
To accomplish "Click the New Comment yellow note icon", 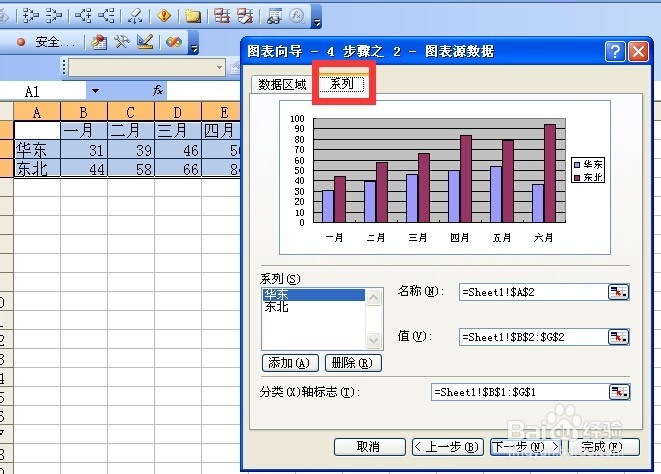I will point(193,16).
